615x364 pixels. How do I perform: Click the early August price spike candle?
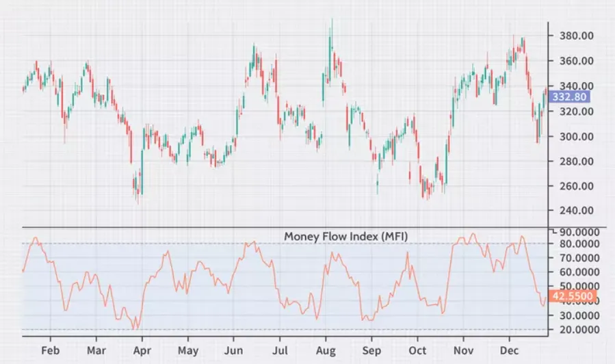pos(331,51)
